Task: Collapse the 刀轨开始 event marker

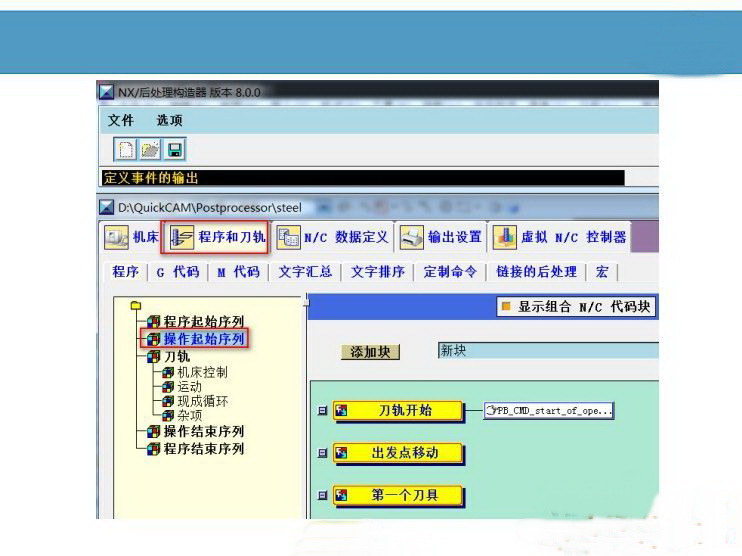Action: pos(322,411)
